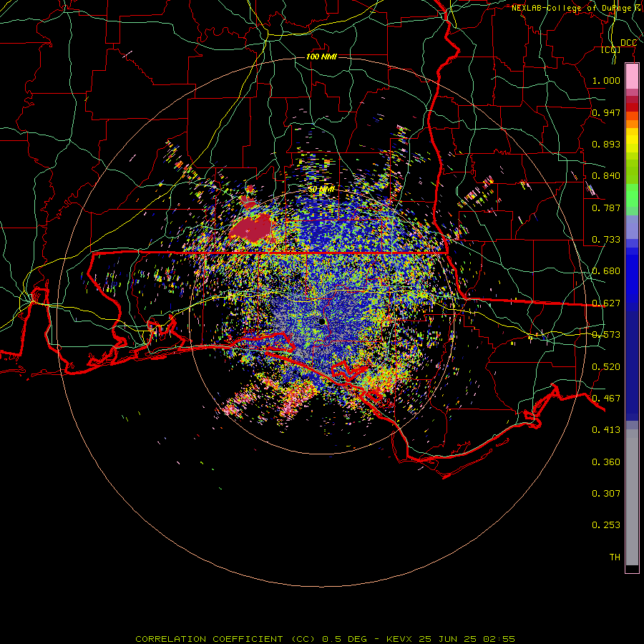Click the TH threshold label on the legend
The height and width of the screenshot is (644, 644).
pyautogui.click(x=615, y=557)
